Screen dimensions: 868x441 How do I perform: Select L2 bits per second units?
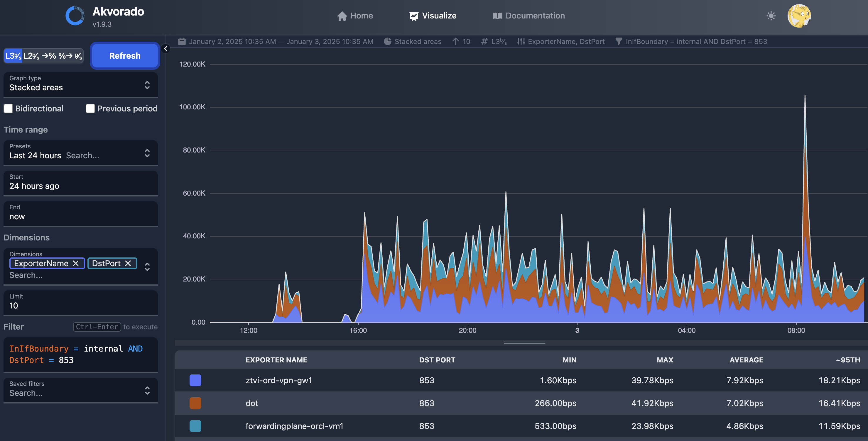click(31, 56)
